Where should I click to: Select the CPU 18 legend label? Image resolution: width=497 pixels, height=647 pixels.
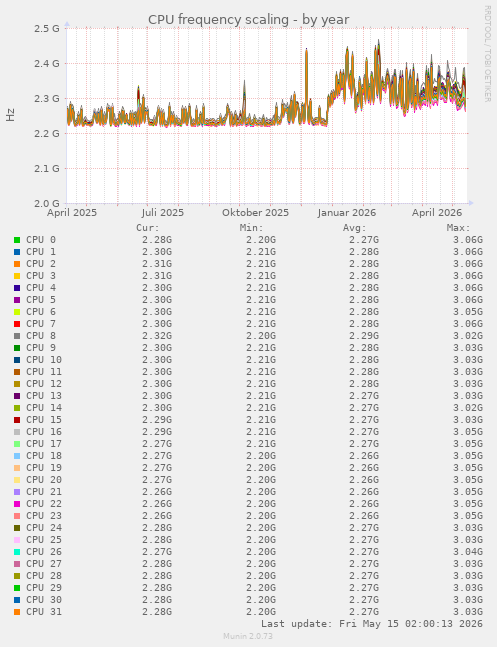click(44, 456)
